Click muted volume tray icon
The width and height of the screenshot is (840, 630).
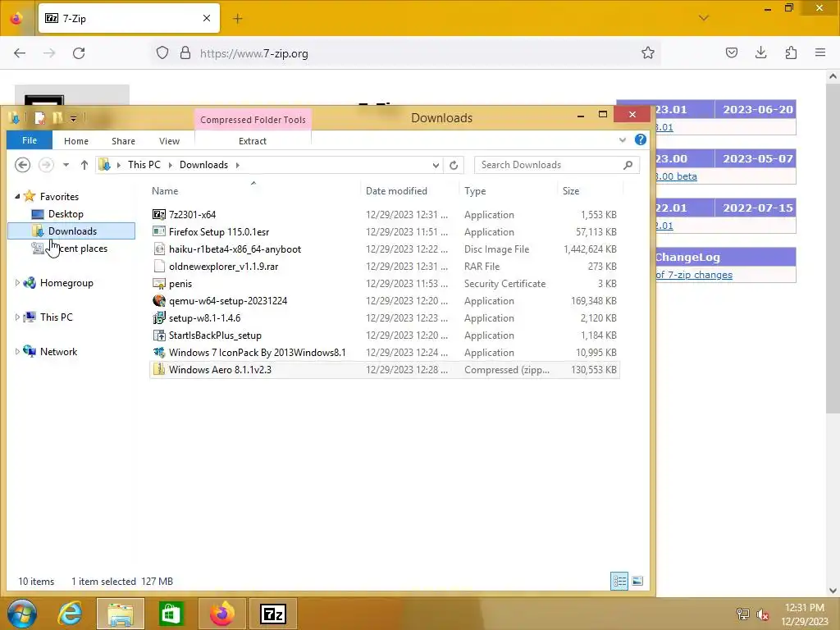pyautogui.click(x=763, y=614)
